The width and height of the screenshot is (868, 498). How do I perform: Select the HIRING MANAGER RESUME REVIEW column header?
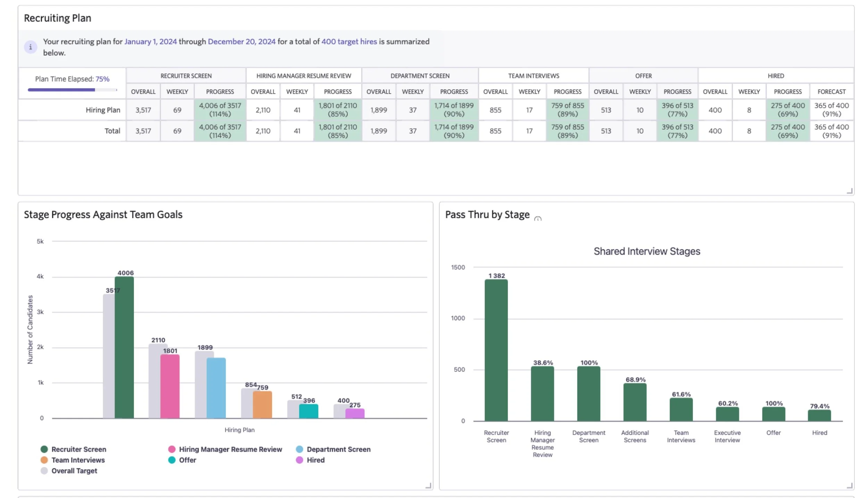click(304, 75)
